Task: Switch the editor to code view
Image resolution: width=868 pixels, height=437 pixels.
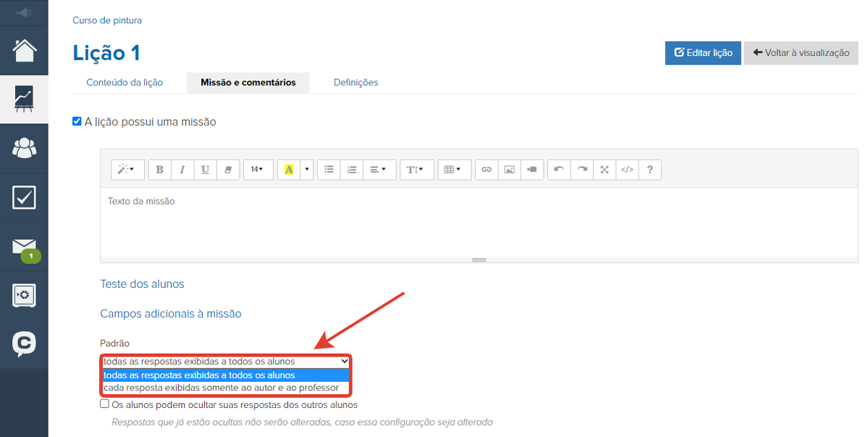Action: coord(627,170)
